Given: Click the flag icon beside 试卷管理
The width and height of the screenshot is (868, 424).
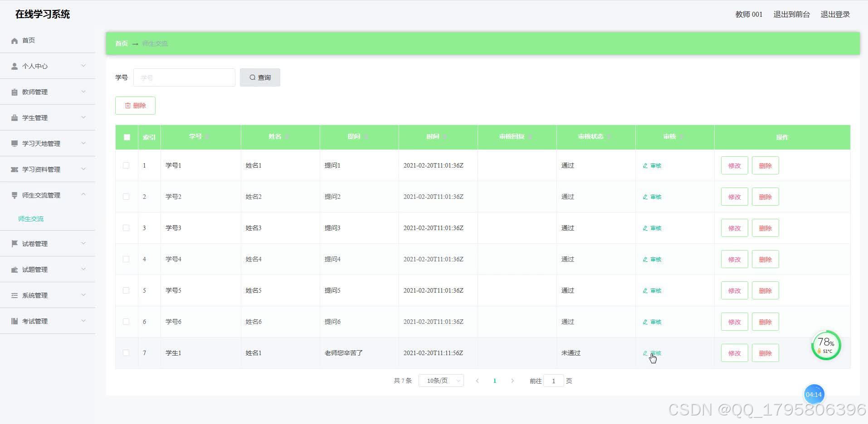Looking at the screenshot, I should (x=15, y=244).
